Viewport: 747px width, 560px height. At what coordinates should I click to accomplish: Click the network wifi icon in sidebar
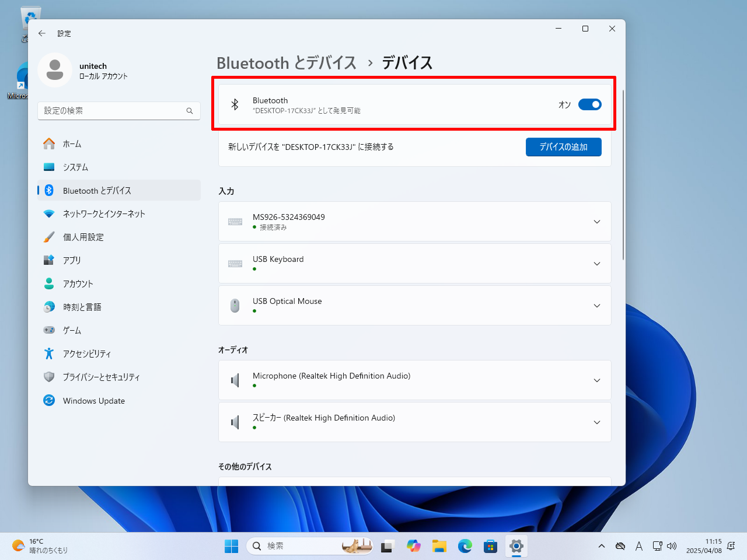coord(49,213)
